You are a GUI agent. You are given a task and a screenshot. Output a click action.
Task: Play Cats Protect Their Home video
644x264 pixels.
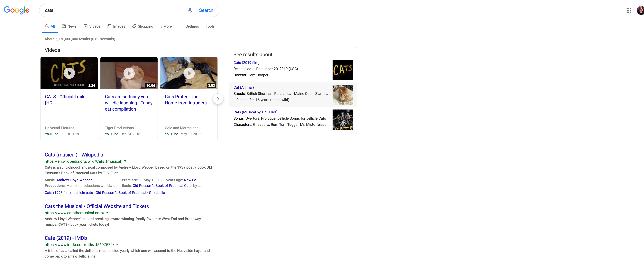coord(189,73)
